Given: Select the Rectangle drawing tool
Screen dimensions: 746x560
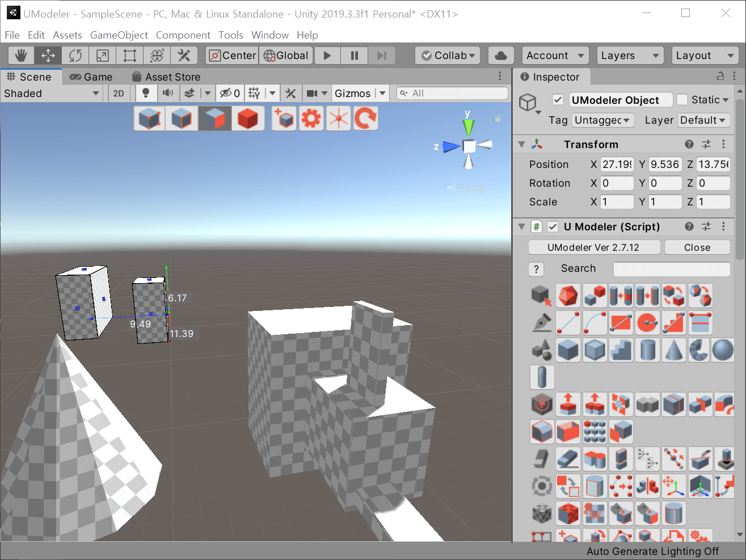Looking at the screenshot, I should tap(621, 323).
